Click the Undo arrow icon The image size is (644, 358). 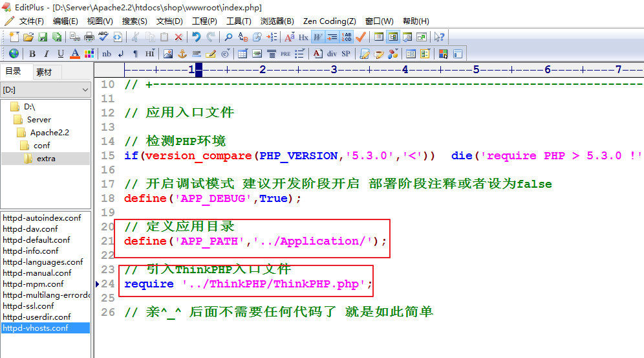(x=196, y=37)
